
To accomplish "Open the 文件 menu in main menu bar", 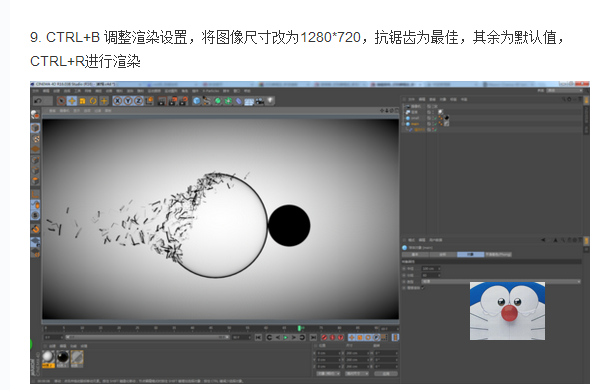I will (x=35, y=91).
